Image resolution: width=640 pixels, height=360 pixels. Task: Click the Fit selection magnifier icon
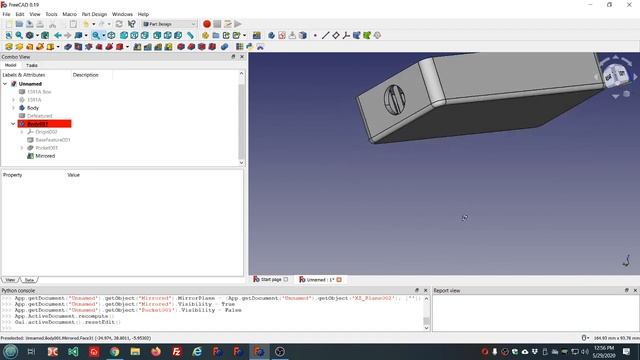(x=19, y=36)
